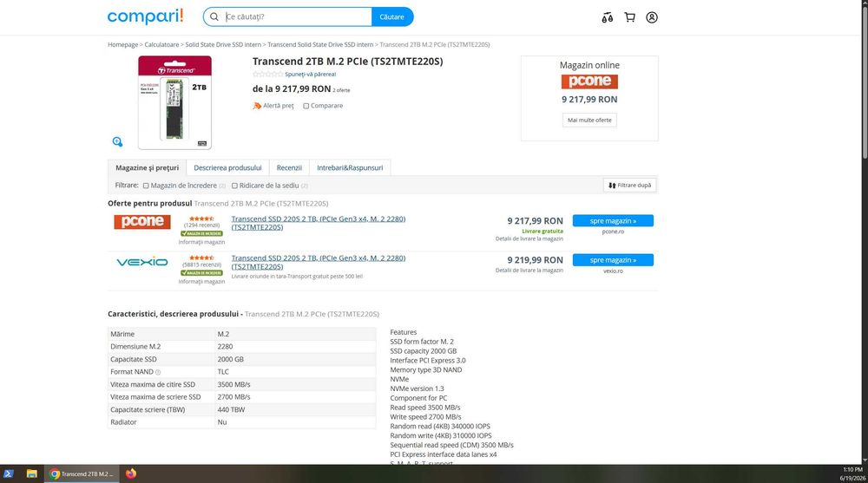
Task: Switch to the Chrome Transcend 2TB taskbar item
Action: pos(82,473)
